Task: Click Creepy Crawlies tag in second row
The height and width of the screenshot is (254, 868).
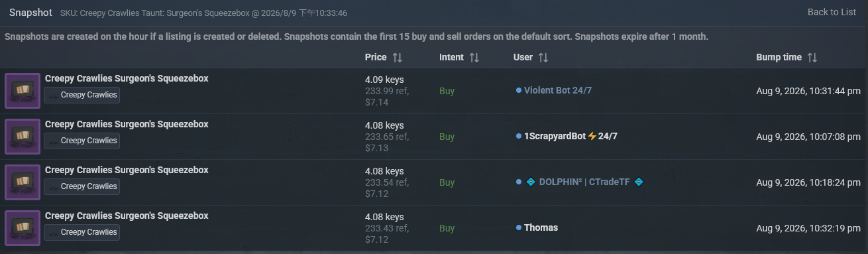Action: click(x=82, y=141)
